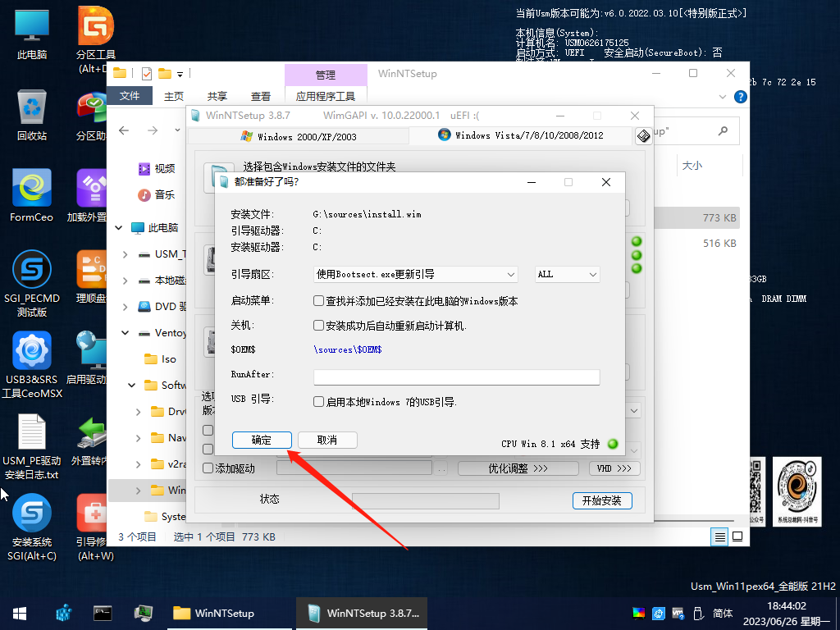Enable 安装成功后自动重新启动计算机 checkbox
The image size is (840, 630).
click(319, 326)
